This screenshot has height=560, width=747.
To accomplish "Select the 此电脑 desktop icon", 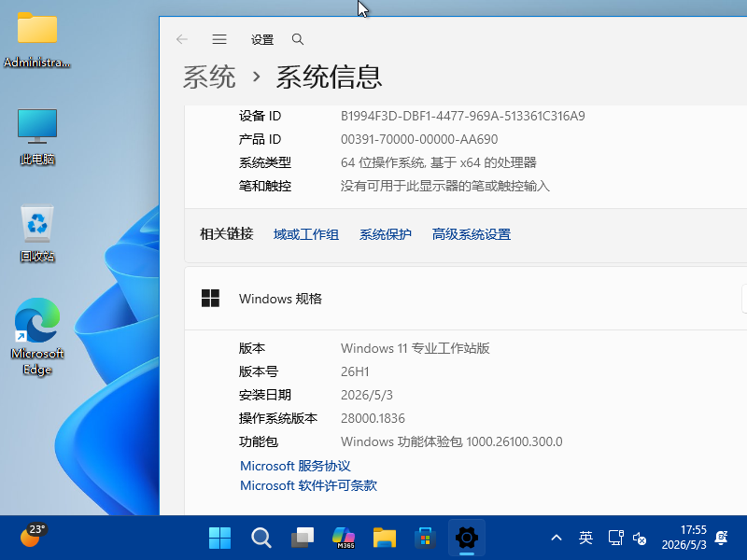I will pos(37,136).
